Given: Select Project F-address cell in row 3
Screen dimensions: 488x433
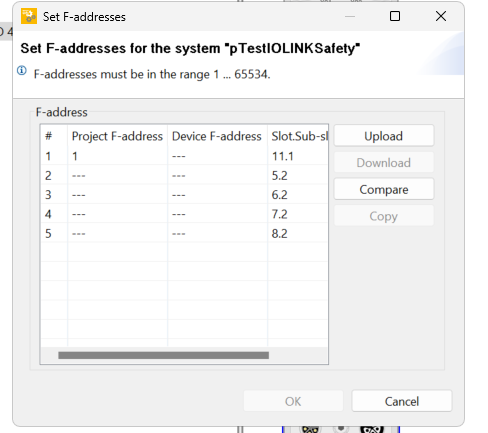Looking at the screenshot, I should pos(117,195).
